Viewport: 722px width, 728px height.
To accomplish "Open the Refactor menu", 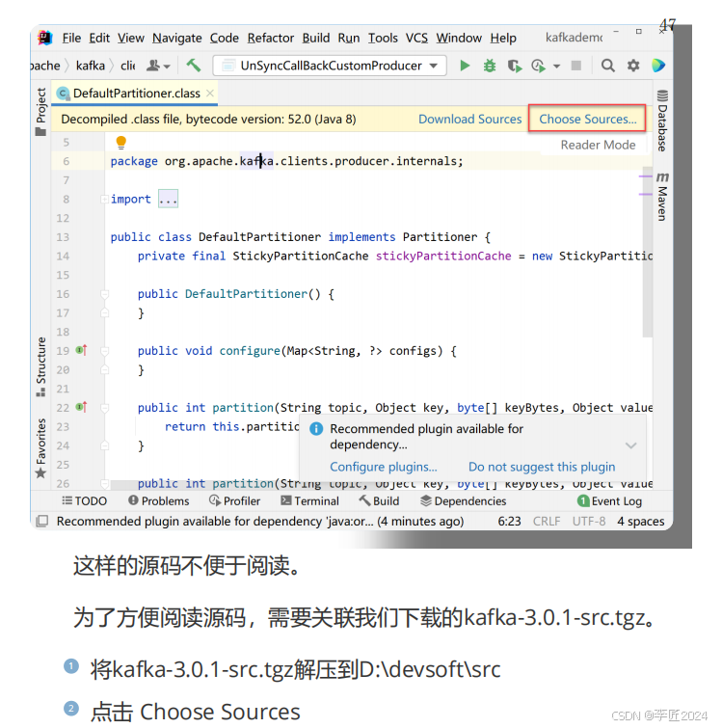I will (x=271, y=38).
